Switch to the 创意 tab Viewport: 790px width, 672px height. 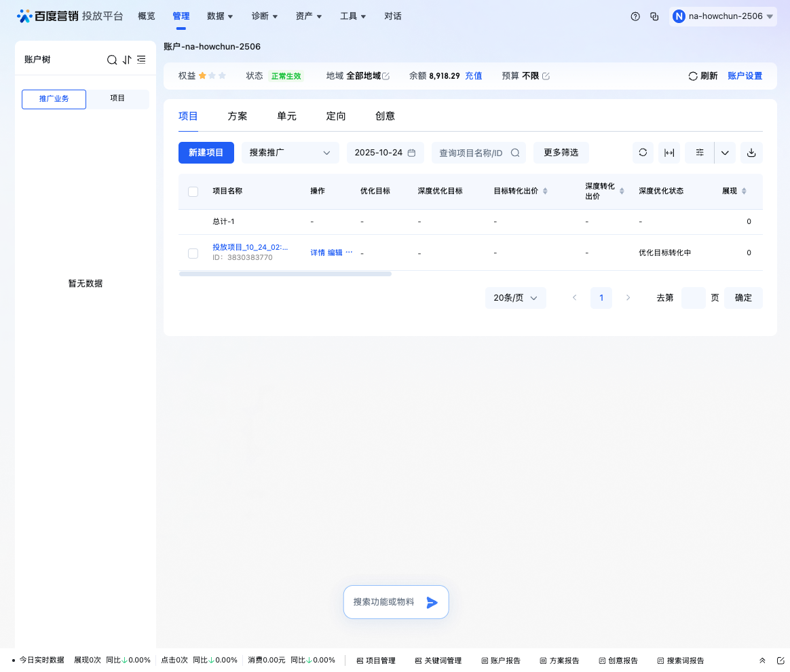tap(385, 116)
